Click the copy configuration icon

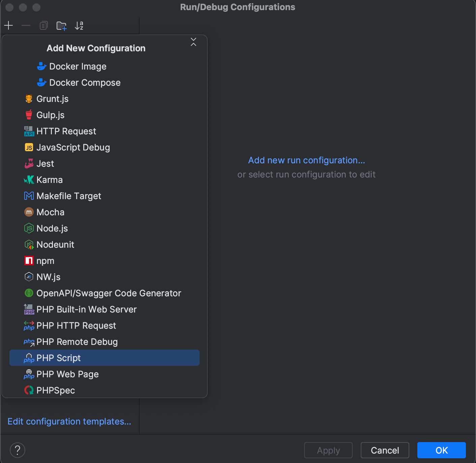coord(43,25)
